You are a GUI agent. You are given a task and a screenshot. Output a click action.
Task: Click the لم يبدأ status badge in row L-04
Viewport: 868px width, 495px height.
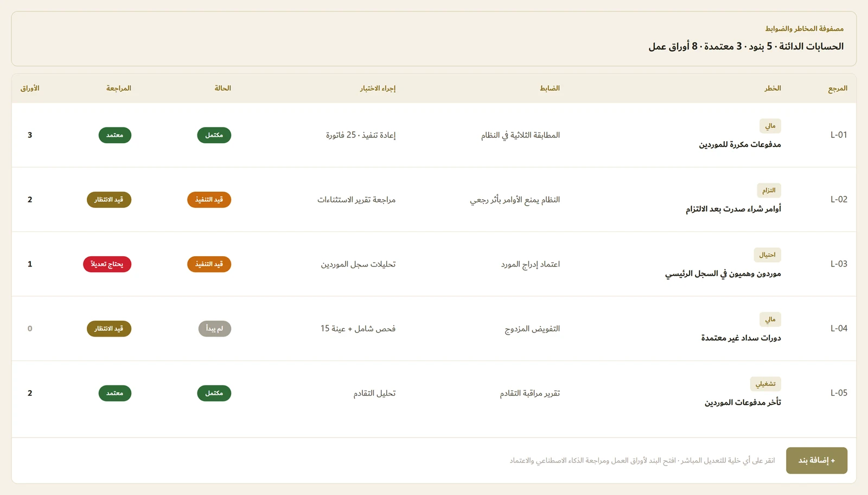coord(215,329)
